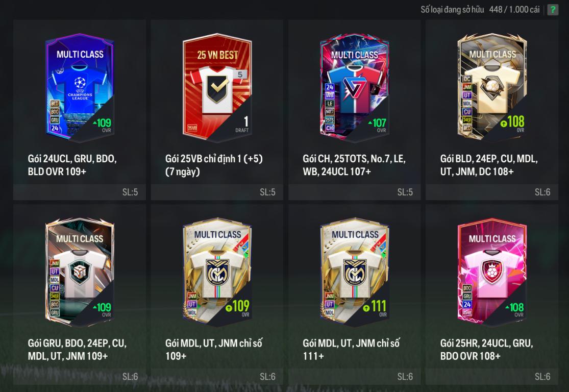Choose the Multi Class 107 OVR lightning card
Image resolution: width=569 pixels, height=392 pixels.
(355, 88)
